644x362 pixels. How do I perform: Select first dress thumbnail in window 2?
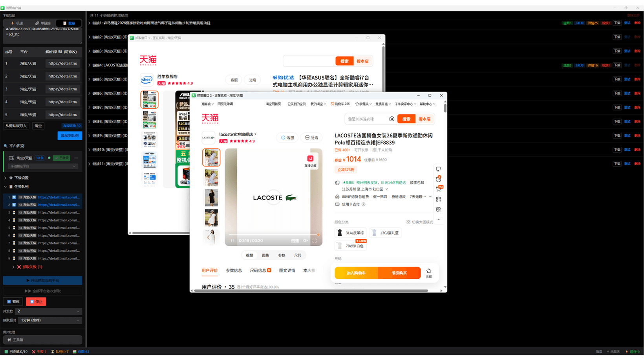click(x=211, y=157)
